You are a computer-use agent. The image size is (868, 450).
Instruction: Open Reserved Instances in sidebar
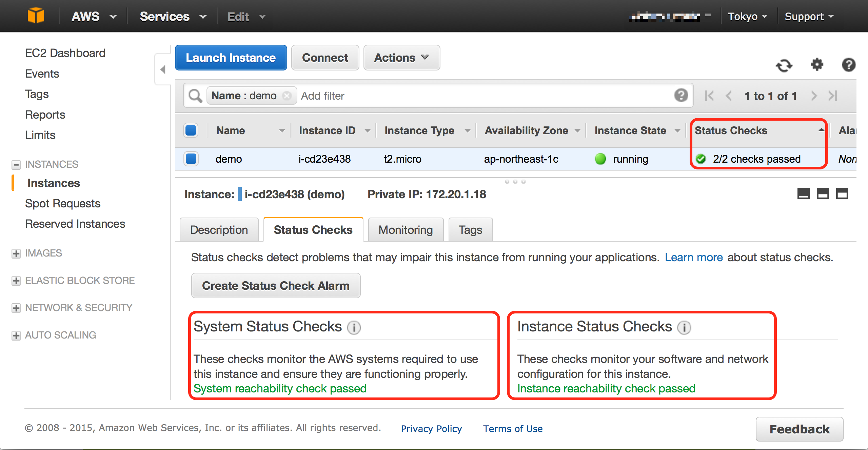(75, 224)
